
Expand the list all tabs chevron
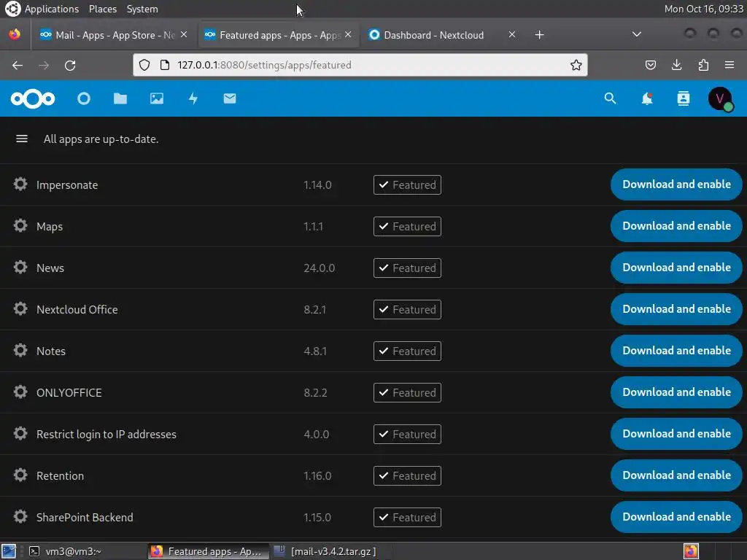(636, 34)
